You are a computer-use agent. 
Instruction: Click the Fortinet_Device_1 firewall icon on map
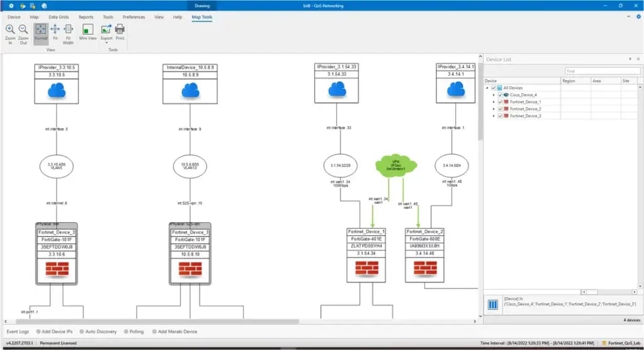[x=366, y=269]
